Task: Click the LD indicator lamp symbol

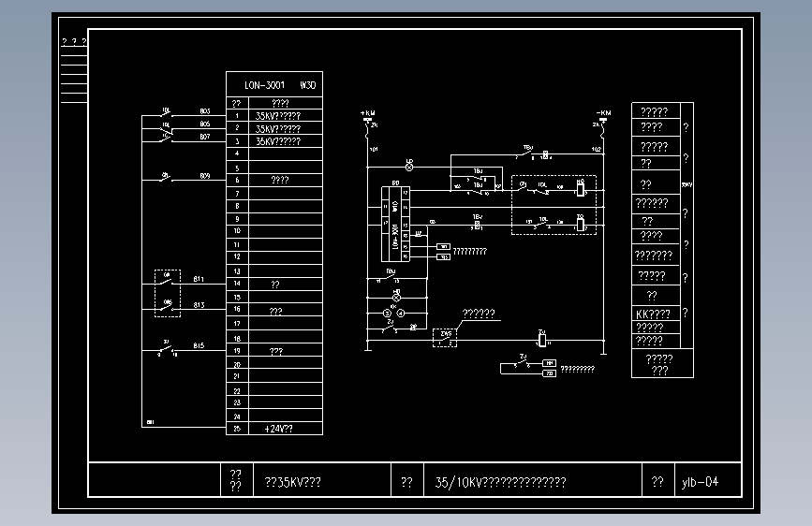Action: click(x=409, y=168)
